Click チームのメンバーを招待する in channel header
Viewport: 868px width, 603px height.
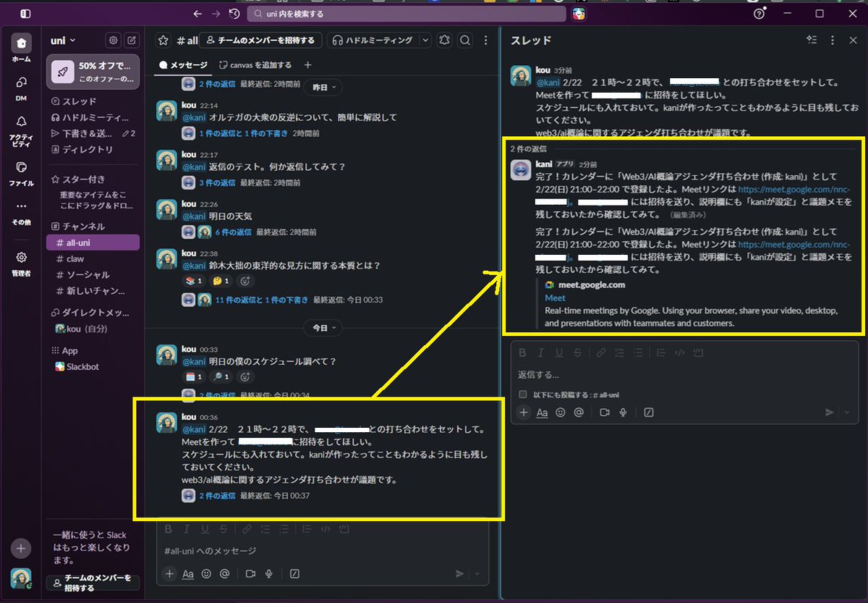coord(260,41)
